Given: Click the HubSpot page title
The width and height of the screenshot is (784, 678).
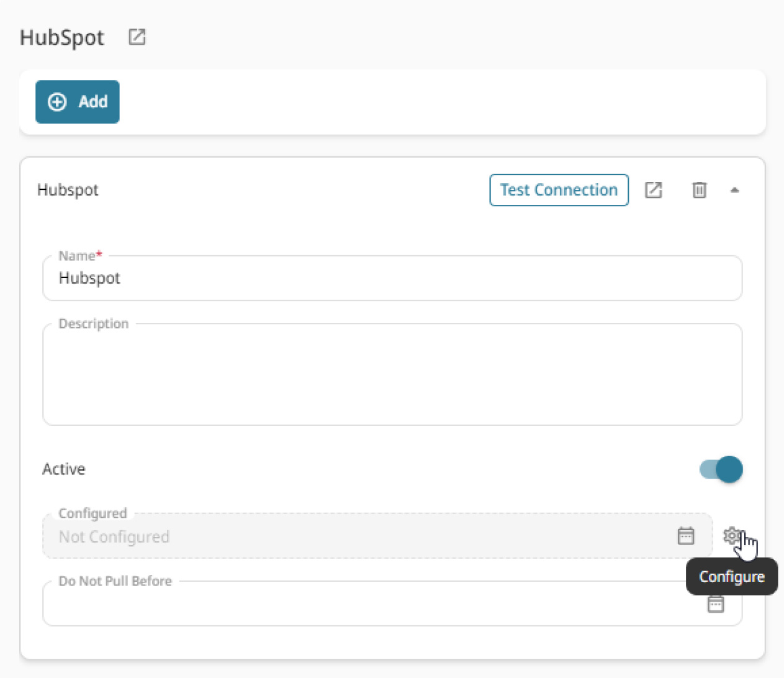Looking at the screenshot, I should coord(61,37).
